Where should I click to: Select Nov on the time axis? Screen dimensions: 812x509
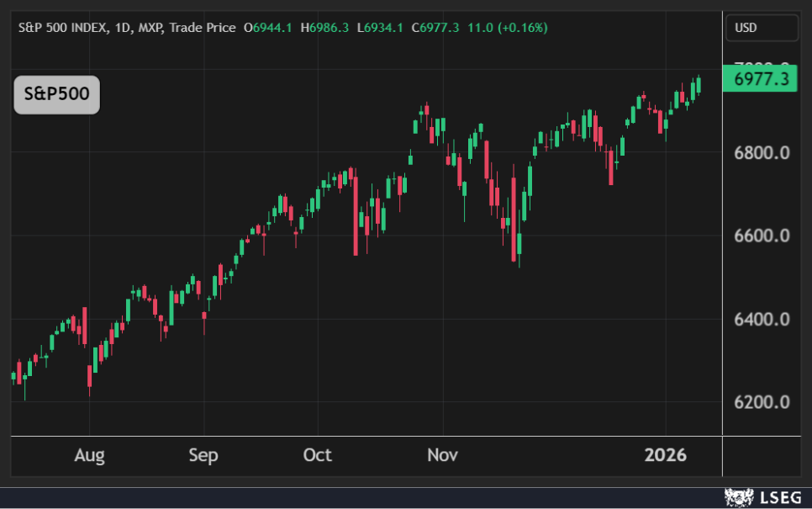(442, 456)
